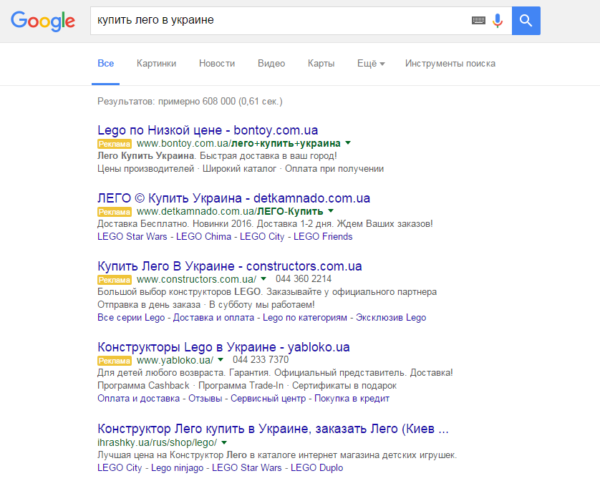
Task: Open the Видео tab
Action: [x=271, y=63]
